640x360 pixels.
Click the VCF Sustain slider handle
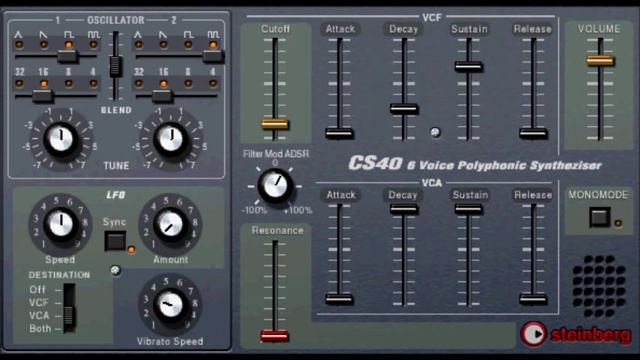click(x=469, y=67)
